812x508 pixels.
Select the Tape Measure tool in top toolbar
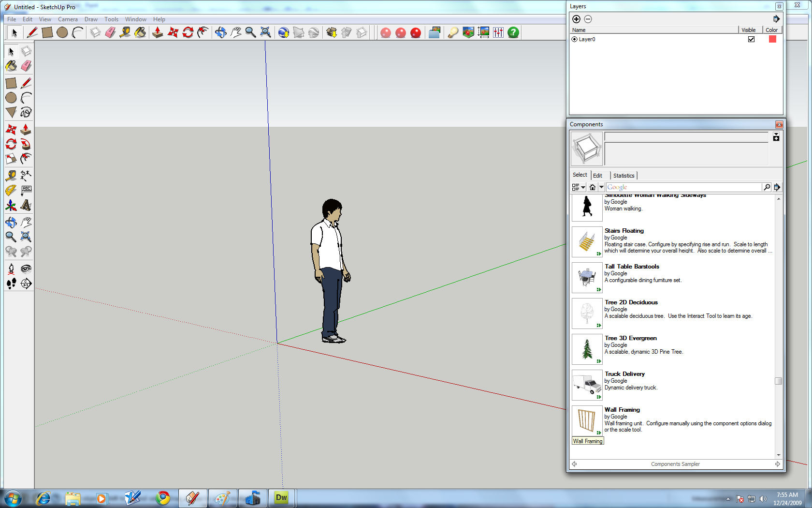125,32
